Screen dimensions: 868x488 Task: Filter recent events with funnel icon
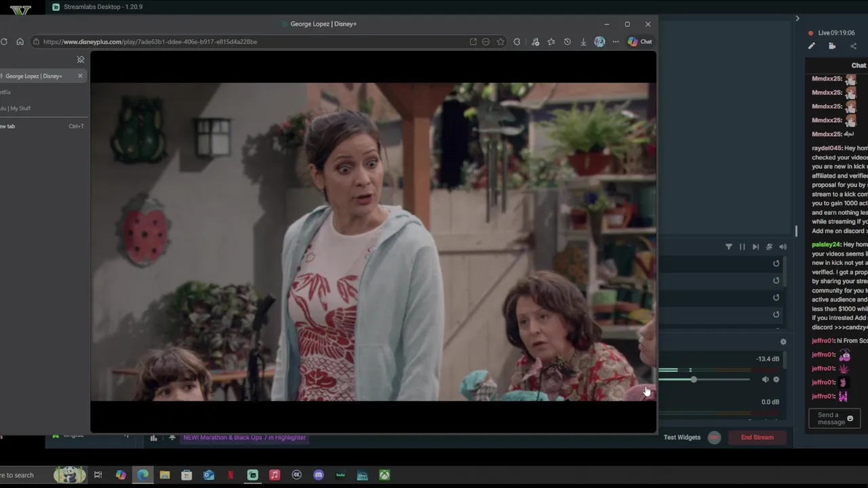click(x=729, y=247)
